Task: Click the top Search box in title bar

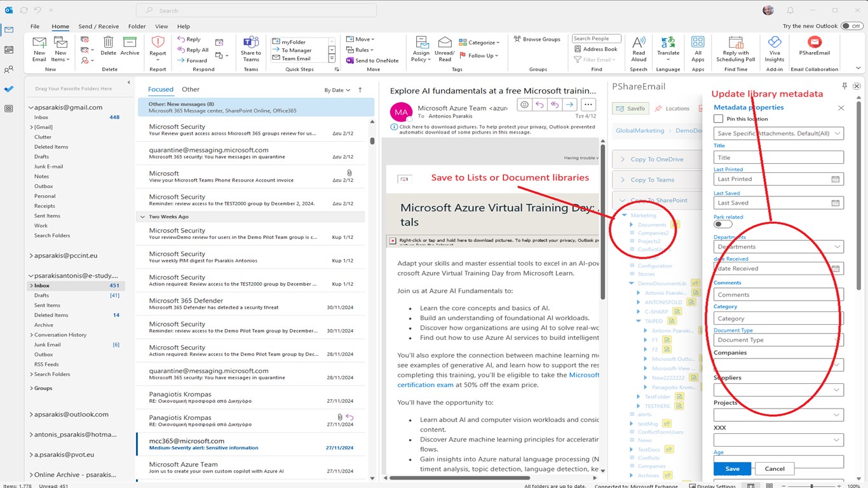Action: 257,10
